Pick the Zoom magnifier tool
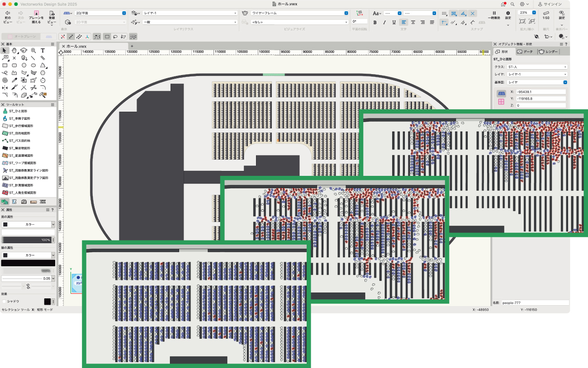 33,51
